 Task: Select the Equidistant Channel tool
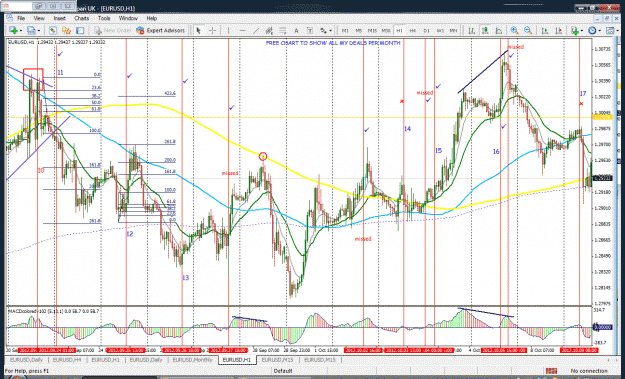point(269,30)
